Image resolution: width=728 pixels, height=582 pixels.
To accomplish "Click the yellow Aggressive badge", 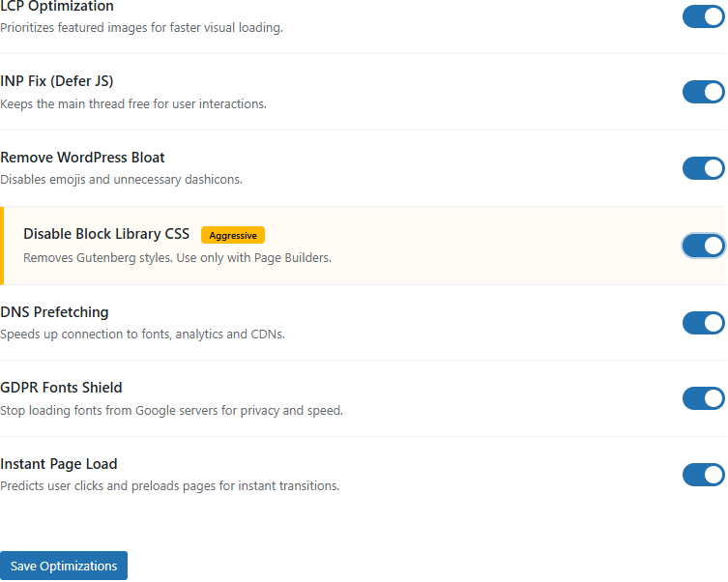I will point(233,235).
